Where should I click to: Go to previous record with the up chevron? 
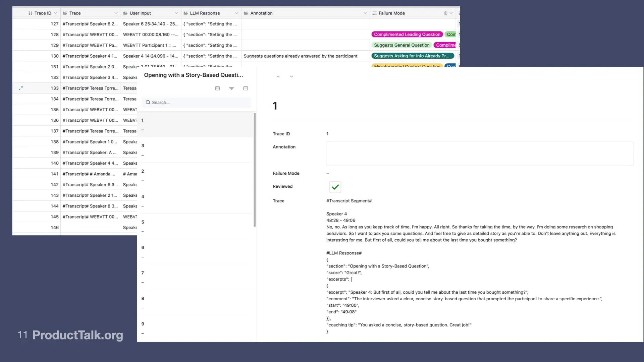pos(278,76)
